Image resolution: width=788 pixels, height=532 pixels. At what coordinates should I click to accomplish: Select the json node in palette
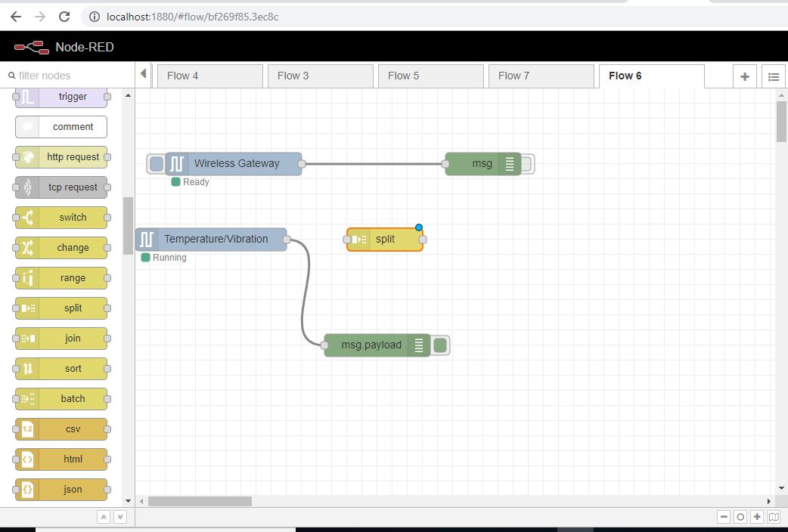(61, 489)
